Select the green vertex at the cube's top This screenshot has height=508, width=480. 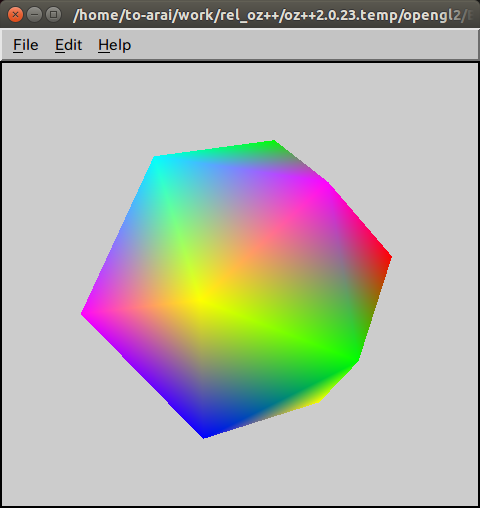[x=273, y=143]
